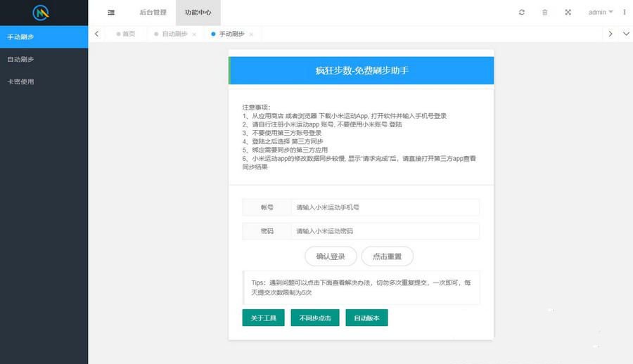Click the 关于工具 button
Image resolution: width=633 pixels, height=364 pixels.
(x=263, y=318)
